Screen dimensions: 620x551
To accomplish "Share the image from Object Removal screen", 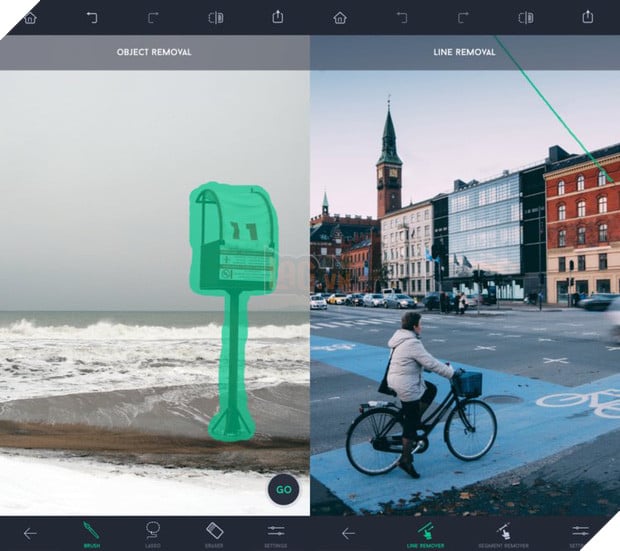I will coord(278,17).
